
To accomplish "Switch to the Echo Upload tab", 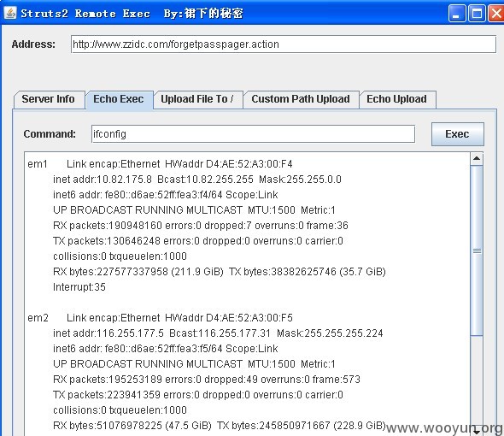I will (x=397, y=99).
